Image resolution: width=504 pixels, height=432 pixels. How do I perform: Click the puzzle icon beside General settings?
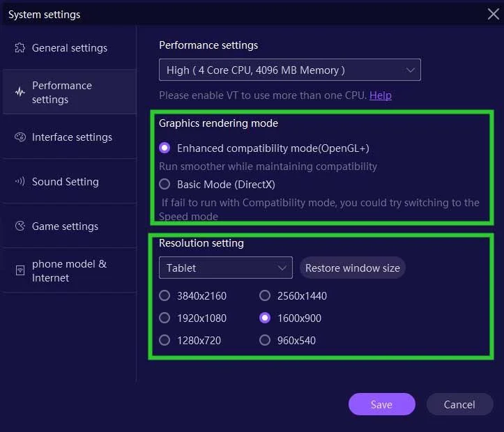click(20, 48)
